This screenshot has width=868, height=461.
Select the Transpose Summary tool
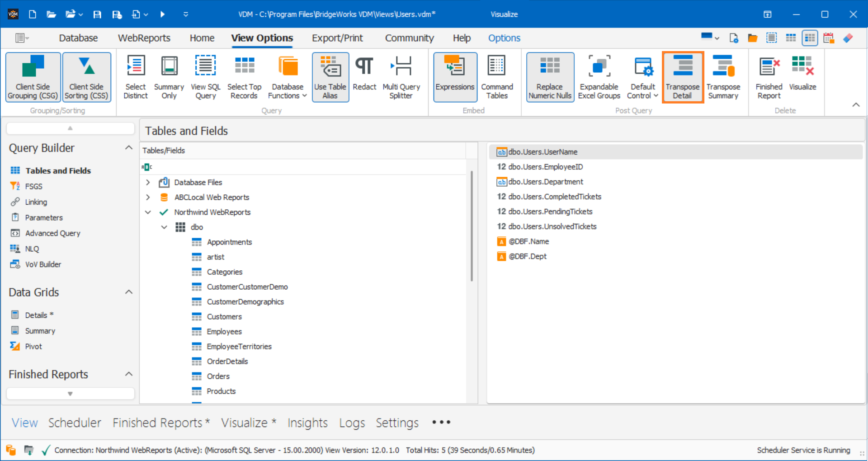click(x=723, y=77)
